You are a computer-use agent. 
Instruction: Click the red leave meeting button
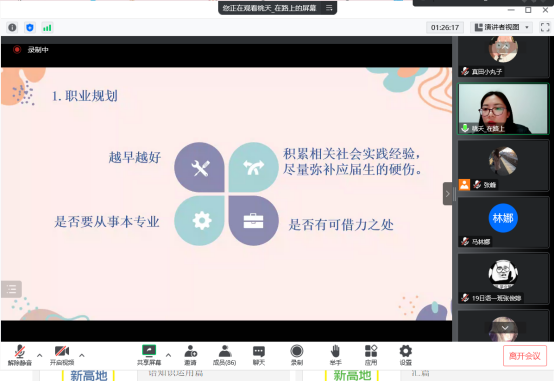525,356
